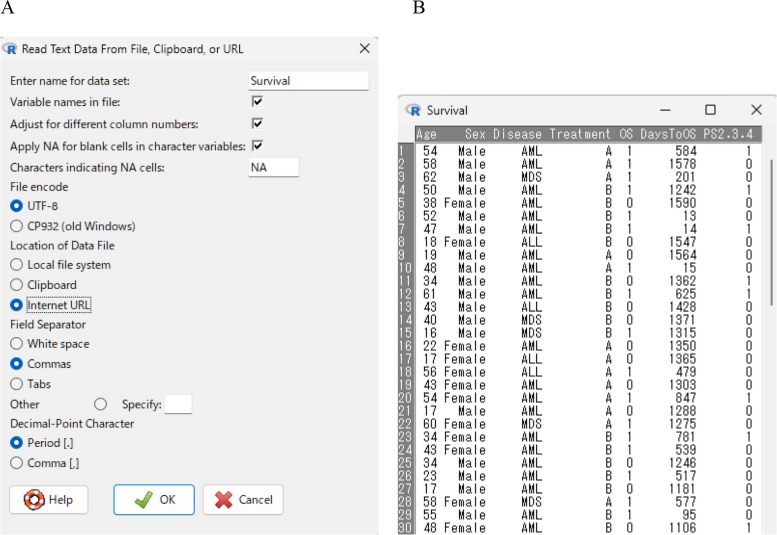
Task: Toggle Adjust for different column numbers checkbox
Action: click(257, 123)
